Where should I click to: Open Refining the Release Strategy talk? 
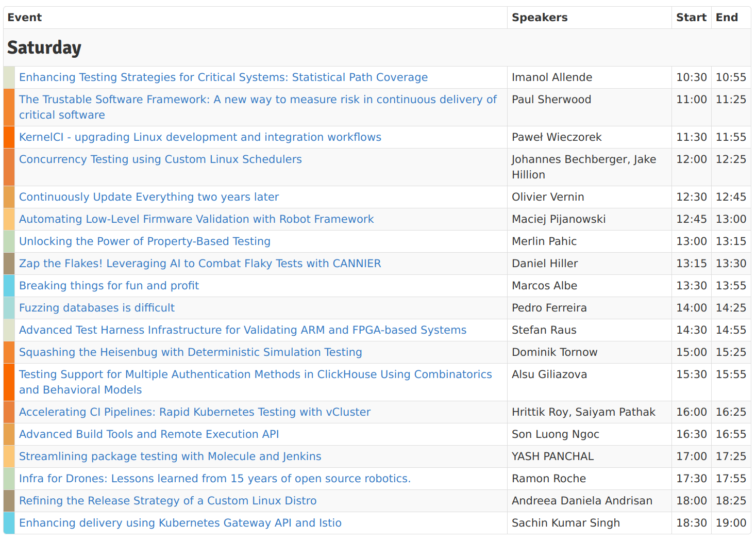pyautogui.click(x=168, y=501)
